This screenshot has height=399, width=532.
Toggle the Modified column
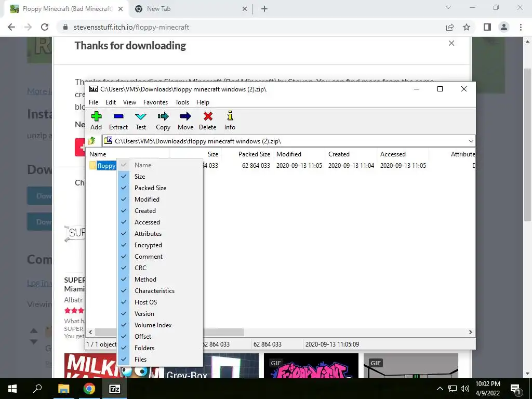[160, 199]
